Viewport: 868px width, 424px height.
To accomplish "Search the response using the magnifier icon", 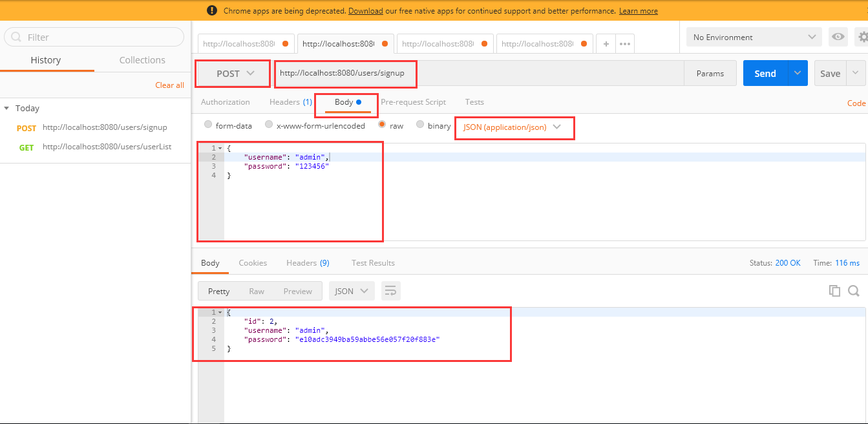I will 853,291.
